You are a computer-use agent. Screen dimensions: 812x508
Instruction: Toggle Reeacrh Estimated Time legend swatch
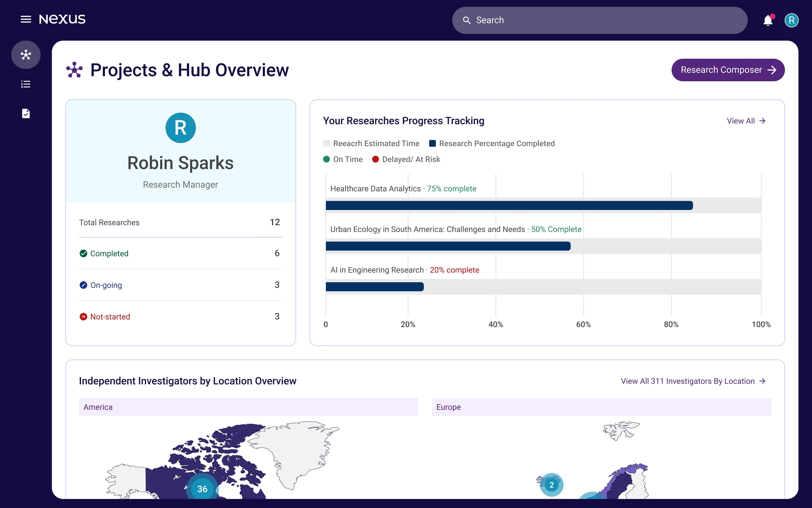326,143
